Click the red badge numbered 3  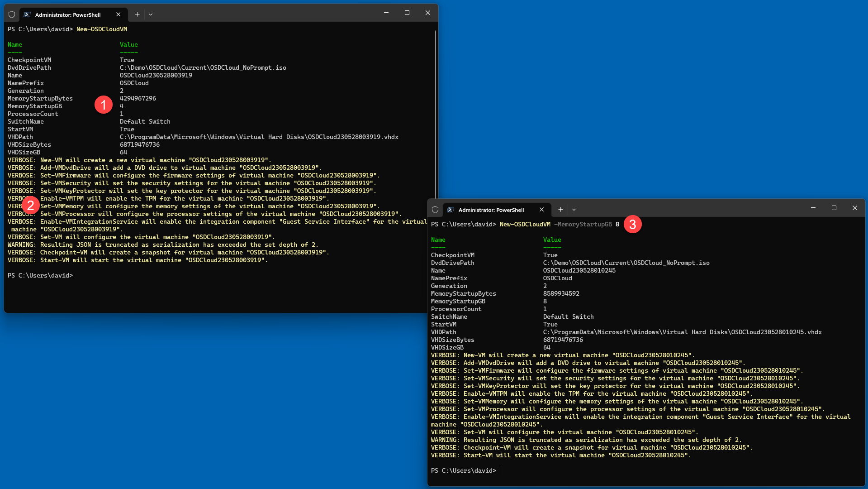(633, 224)
